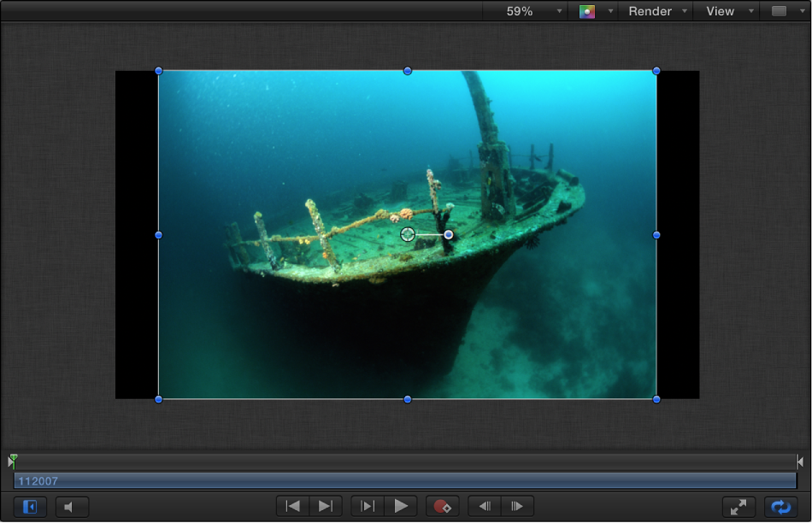Enter full-screen player mode with arrows icon

[x=738, y=506]
